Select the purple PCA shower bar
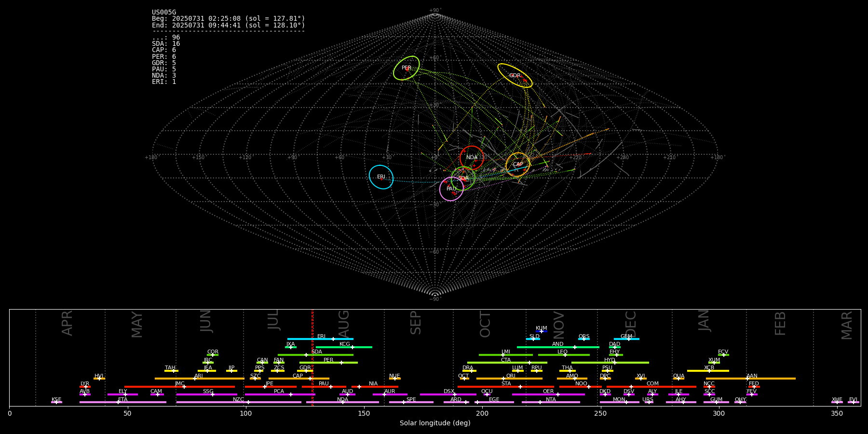The width and height of the screenshot is (868, 434). [x=280, y=394]
